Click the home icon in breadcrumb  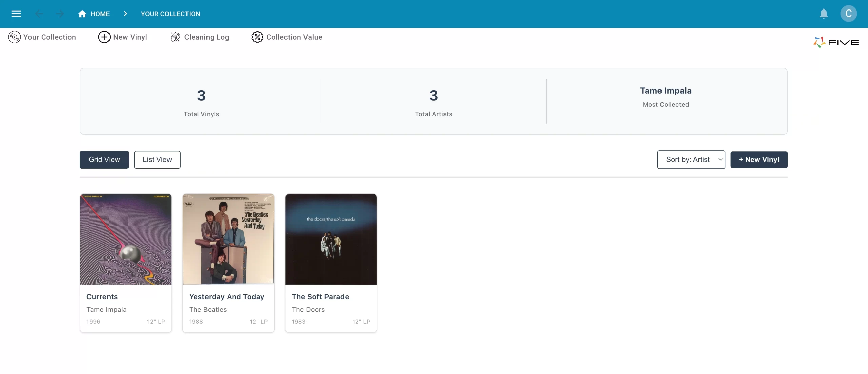(x=82, y=14)
